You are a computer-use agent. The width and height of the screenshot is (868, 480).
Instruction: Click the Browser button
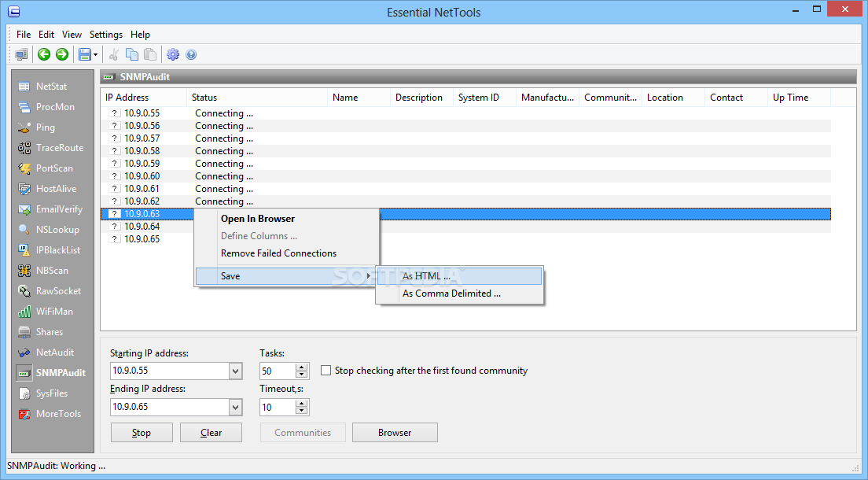click(x=395, y=433)
